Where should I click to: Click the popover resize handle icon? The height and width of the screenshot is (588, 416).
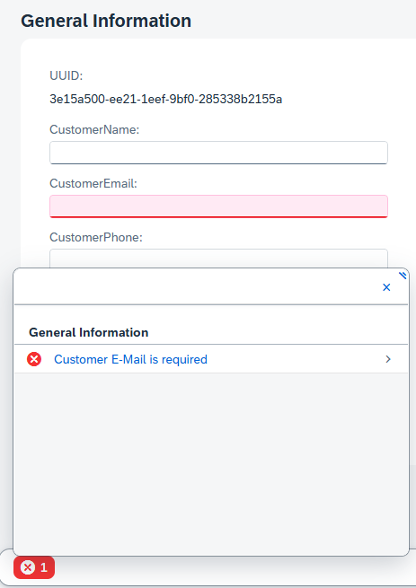pyautogui.click(x=402, y=276)
